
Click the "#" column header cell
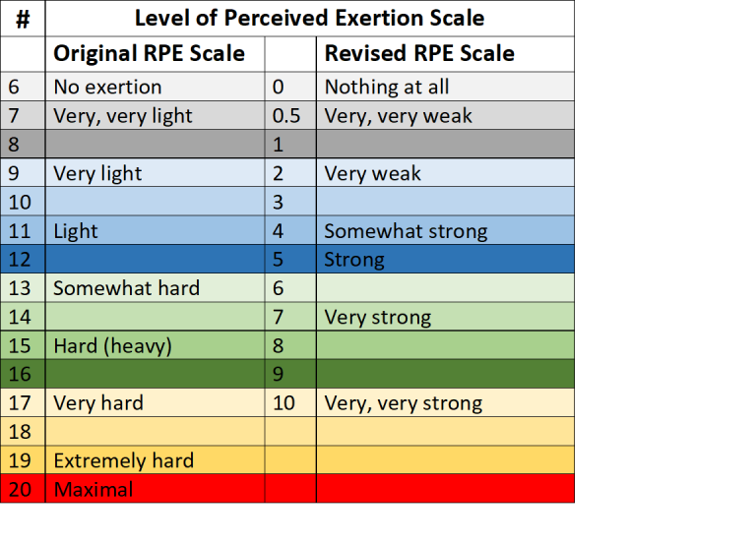[23, 18]
